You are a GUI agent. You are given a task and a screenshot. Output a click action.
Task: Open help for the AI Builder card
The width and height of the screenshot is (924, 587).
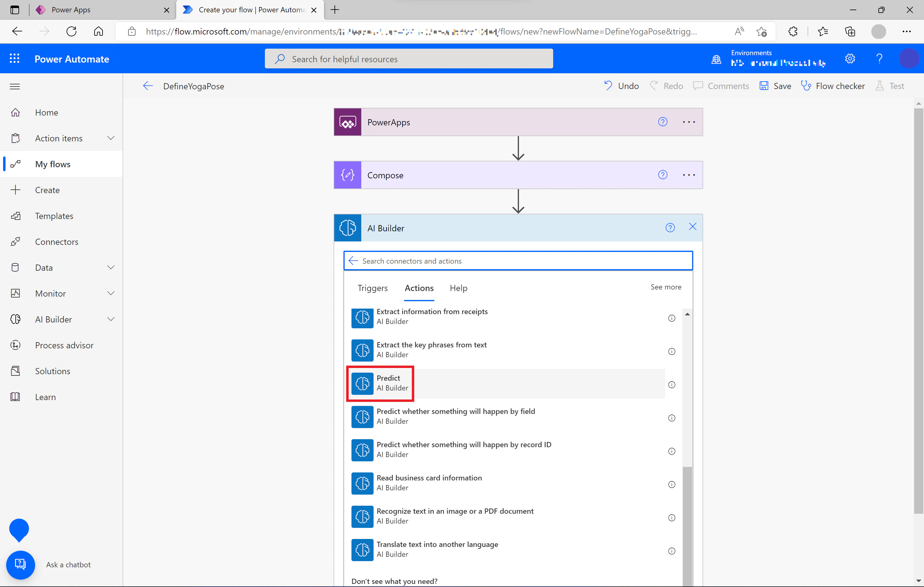670,228
